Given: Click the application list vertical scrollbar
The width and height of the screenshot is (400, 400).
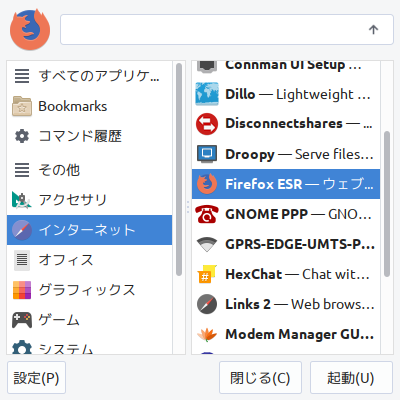Looking at the screenshot, I should point(387,204).
